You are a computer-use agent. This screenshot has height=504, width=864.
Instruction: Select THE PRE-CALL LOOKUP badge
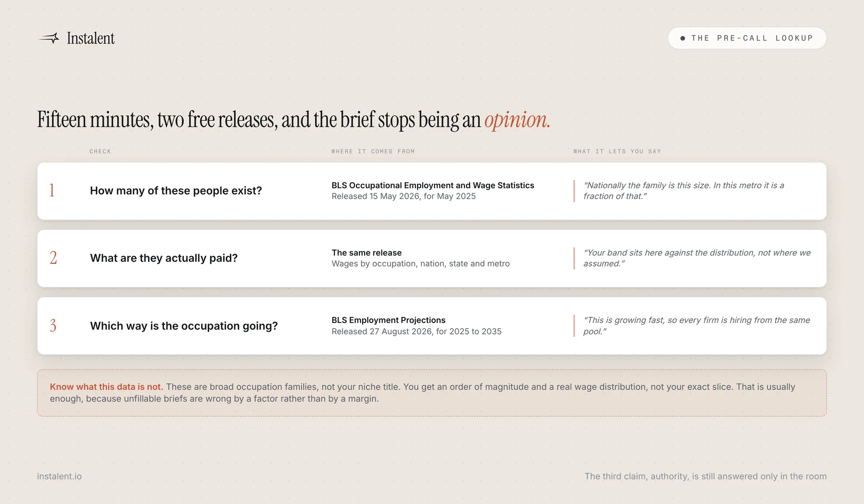(747, 38)
